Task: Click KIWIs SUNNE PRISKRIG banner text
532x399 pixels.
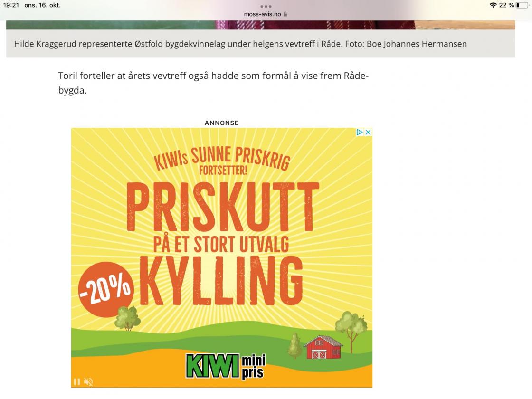Action: click(x=222, y=160)
